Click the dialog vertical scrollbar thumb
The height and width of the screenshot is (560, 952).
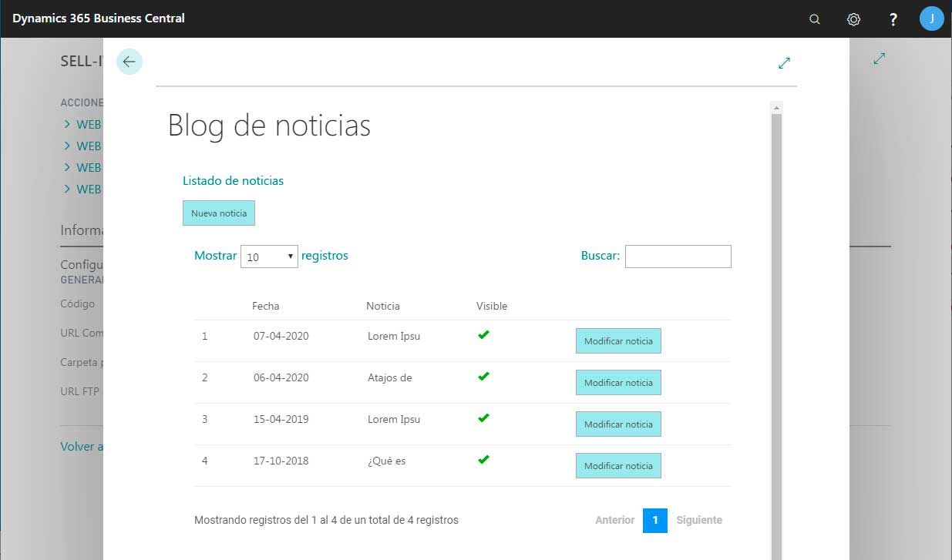[776, 337]
